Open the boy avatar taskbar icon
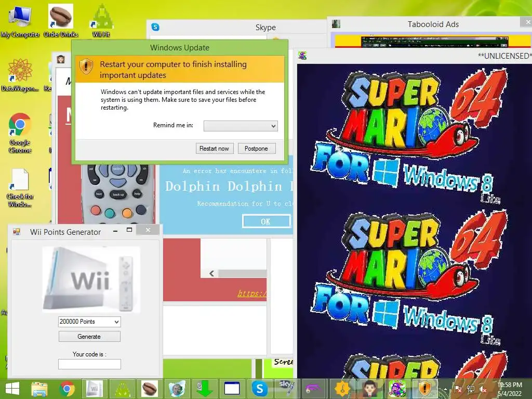Image resolution: width=532 pixels, height=399 pixels. [x=370, y=389]
